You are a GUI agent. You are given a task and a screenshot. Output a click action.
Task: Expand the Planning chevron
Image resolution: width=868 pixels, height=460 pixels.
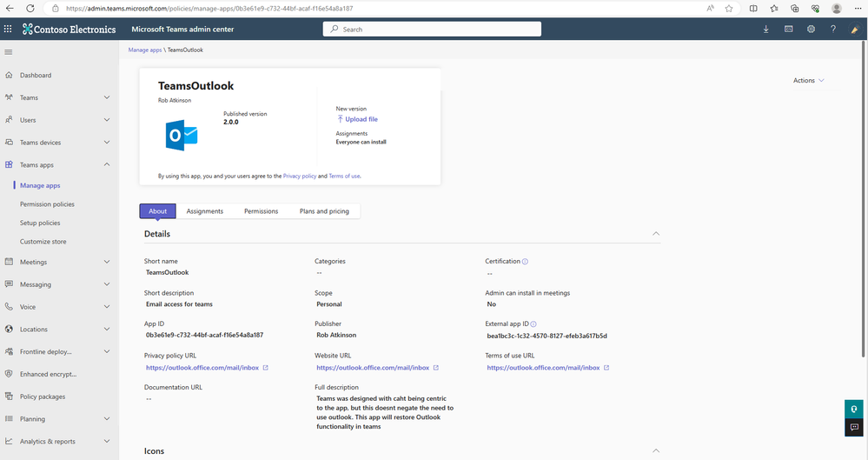(x=107, y=419)
